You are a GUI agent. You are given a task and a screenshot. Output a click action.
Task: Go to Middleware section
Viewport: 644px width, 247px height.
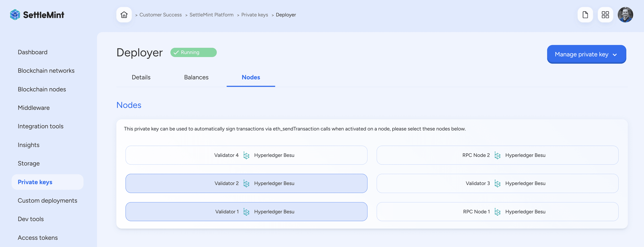pos(34,108)
